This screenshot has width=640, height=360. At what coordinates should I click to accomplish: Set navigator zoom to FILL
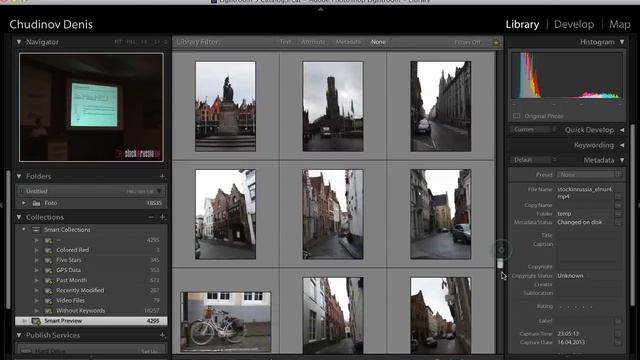pyautogui.click(x=131, y=42)
